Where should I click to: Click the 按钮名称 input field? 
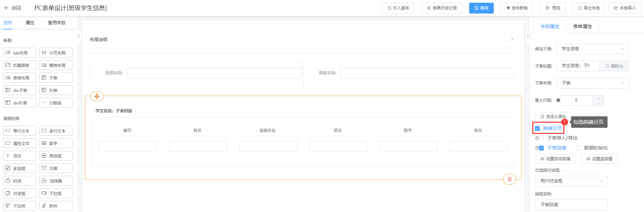pyautogui.click(x=571, y=205)
